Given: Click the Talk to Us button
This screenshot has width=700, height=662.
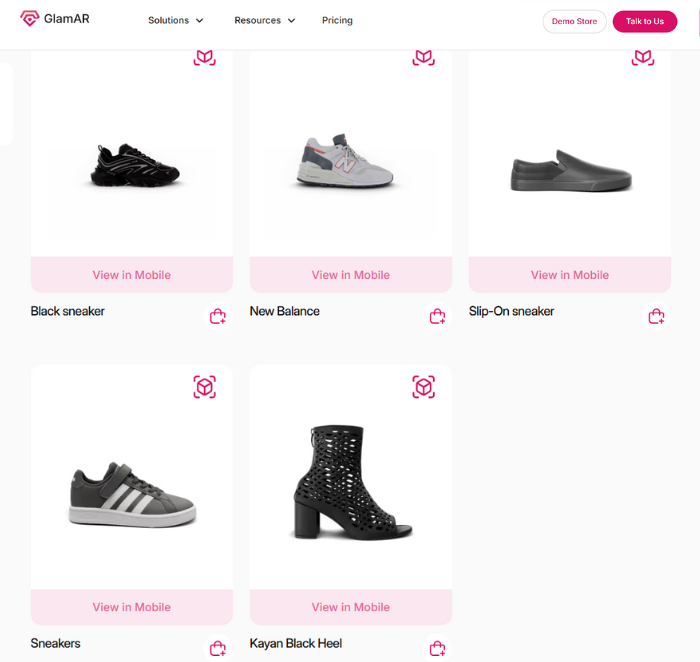Looking at the screenshot, I should pyautogui.click(x=645, y=21).
